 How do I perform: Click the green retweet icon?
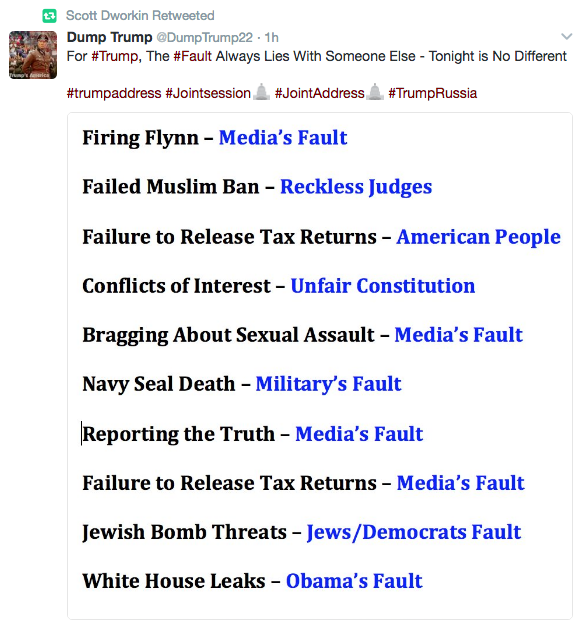50,16
